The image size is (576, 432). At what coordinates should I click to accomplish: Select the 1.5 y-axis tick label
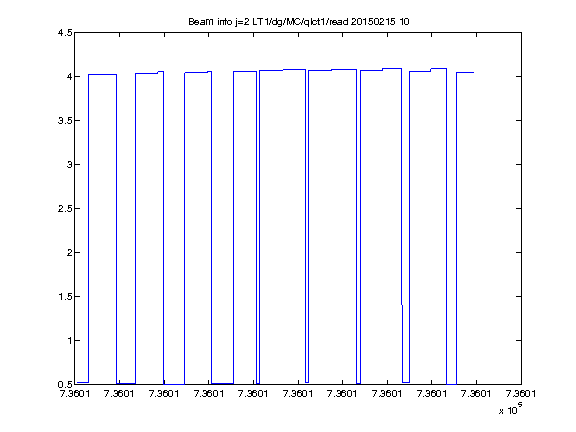point(65,296)
